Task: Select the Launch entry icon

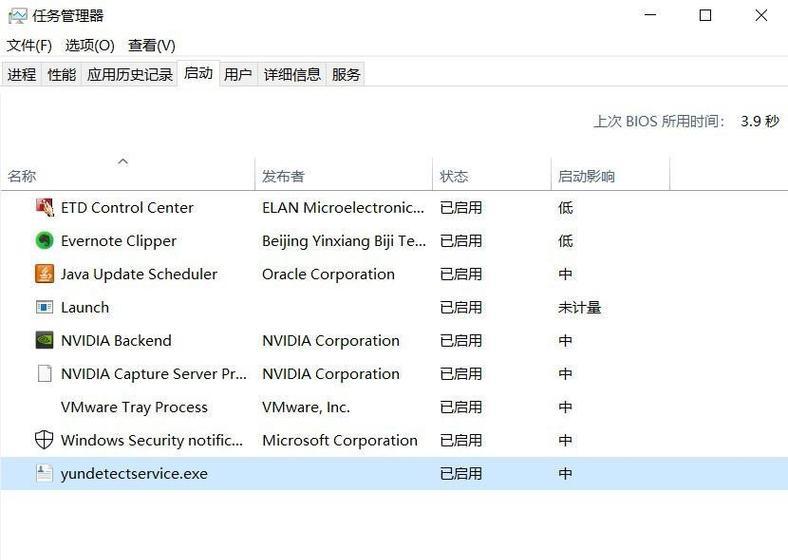Action: pyautogui.click(x=44, y=307)
